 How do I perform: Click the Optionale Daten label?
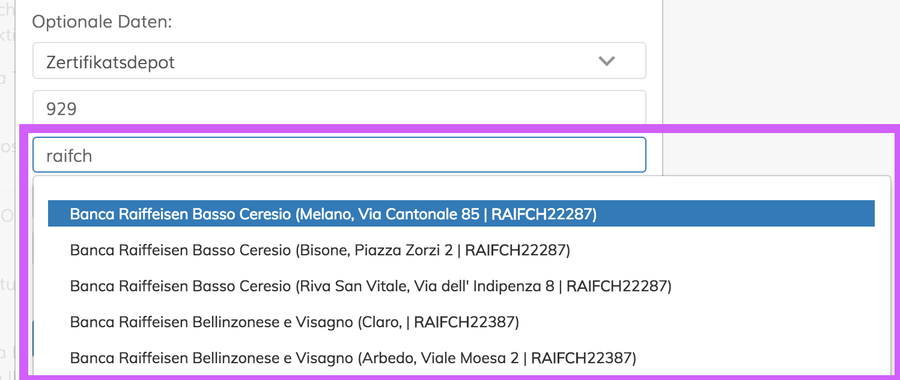[x=102, y=22]
